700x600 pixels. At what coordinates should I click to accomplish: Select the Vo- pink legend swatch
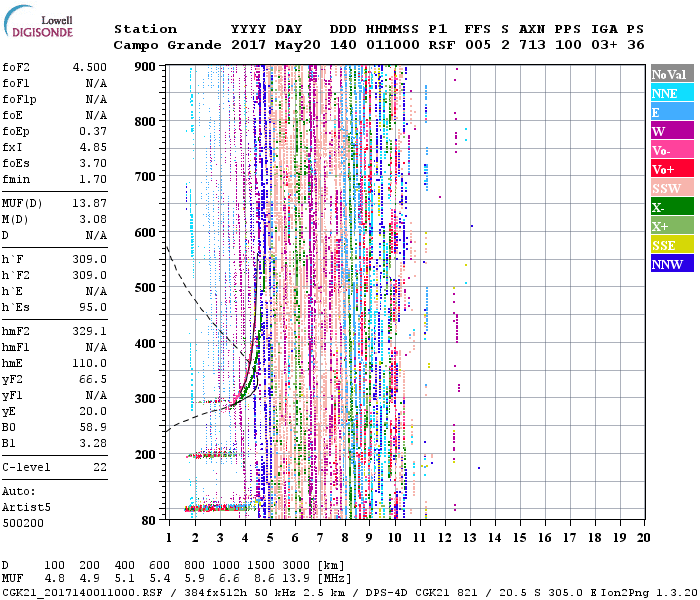point(672,150)
